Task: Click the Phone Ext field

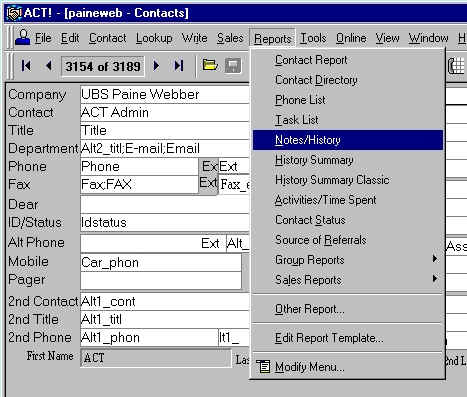Action: [x=234, y=167]
